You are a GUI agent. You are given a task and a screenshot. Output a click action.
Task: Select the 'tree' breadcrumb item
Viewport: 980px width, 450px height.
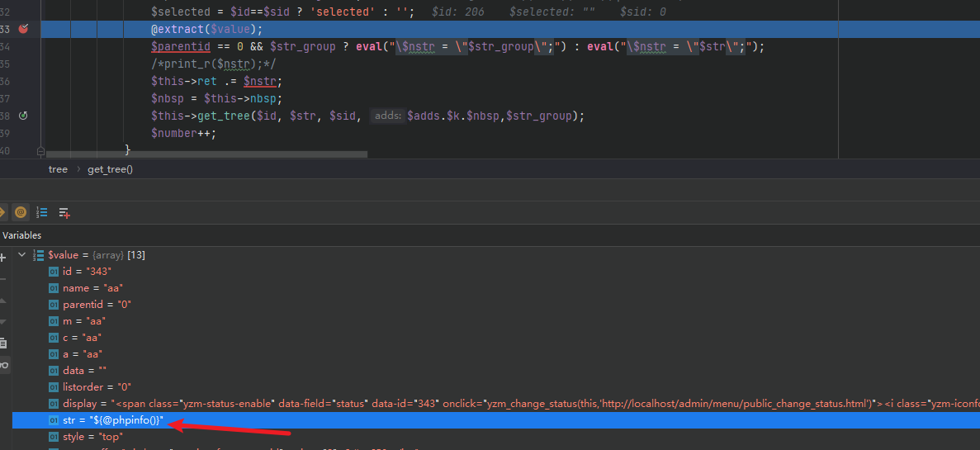58,169
